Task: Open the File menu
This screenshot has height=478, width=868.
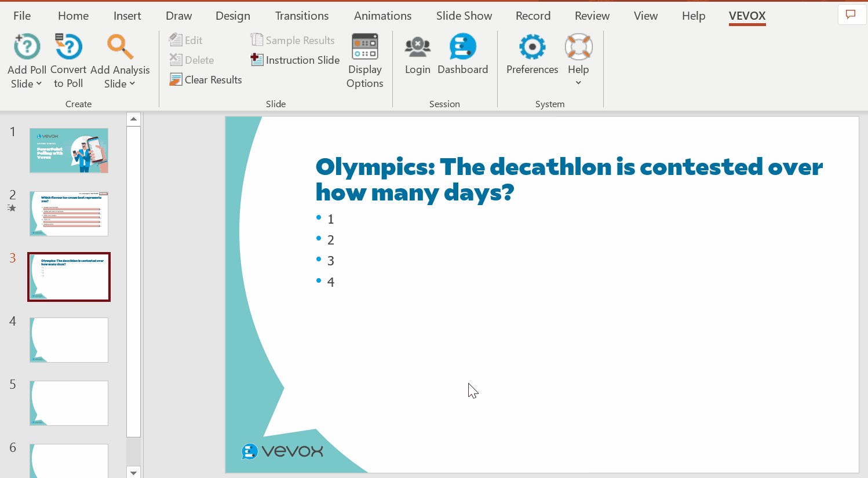Action: coord(22,16)
